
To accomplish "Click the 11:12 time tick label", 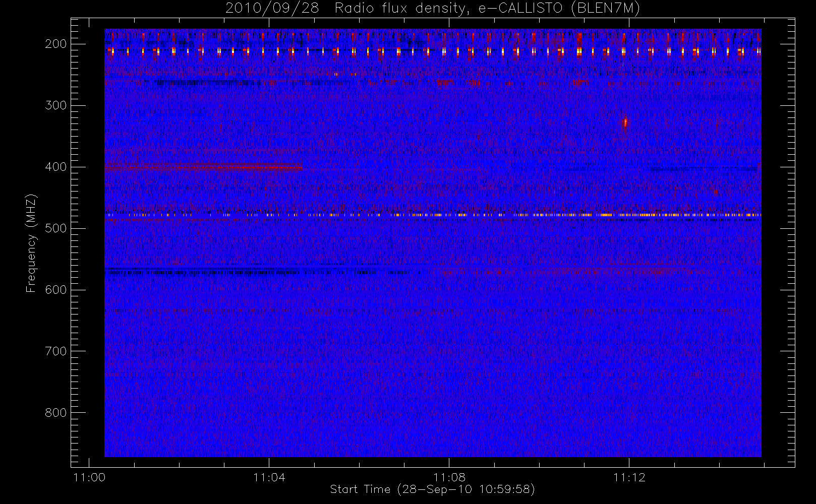I will [629, 477].
